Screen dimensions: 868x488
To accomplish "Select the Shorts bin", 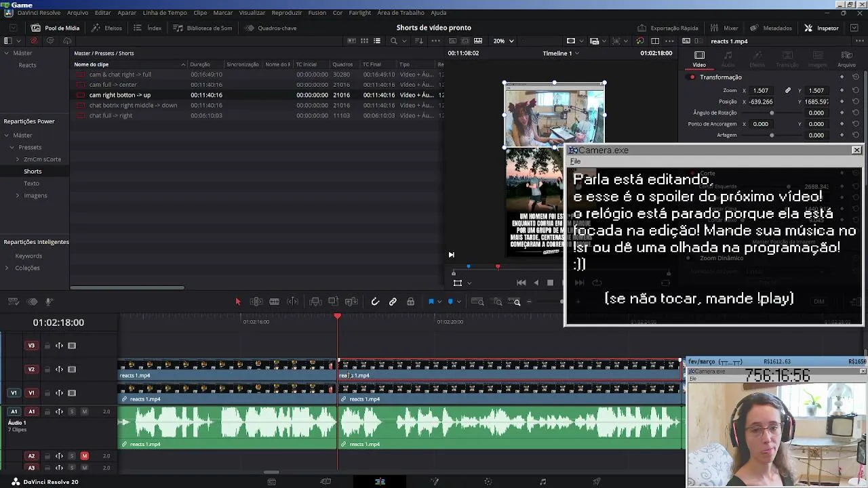I will click(x=33, y=171).
